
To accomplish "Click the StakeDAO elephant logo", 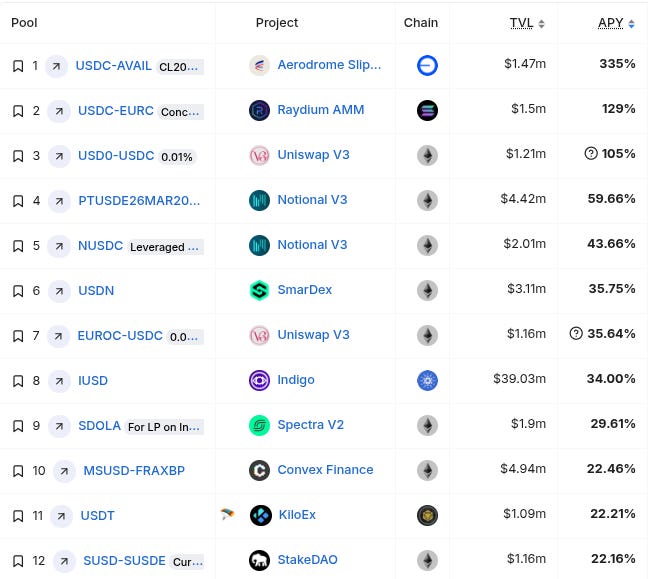I will click(259, 560).
